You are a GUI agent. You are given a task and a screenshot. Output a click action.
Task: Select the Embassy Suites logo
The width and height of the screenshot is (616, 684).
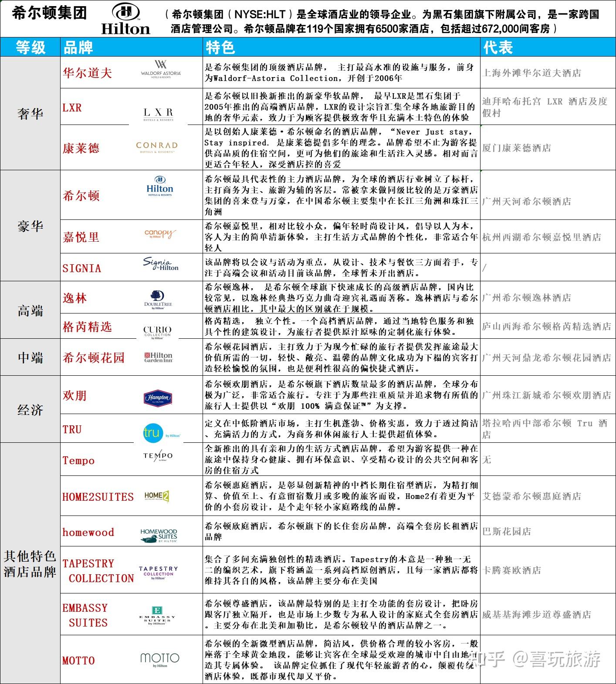(x=157, y=616)
